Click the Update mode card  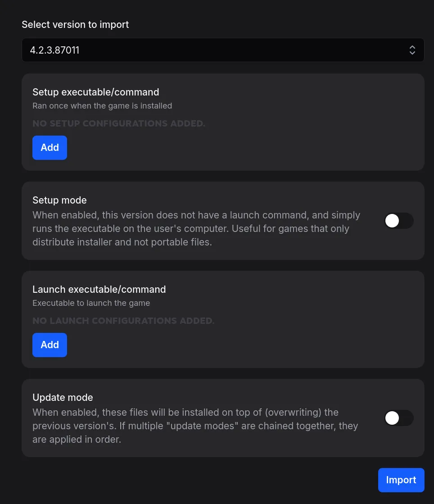[223, 418]
